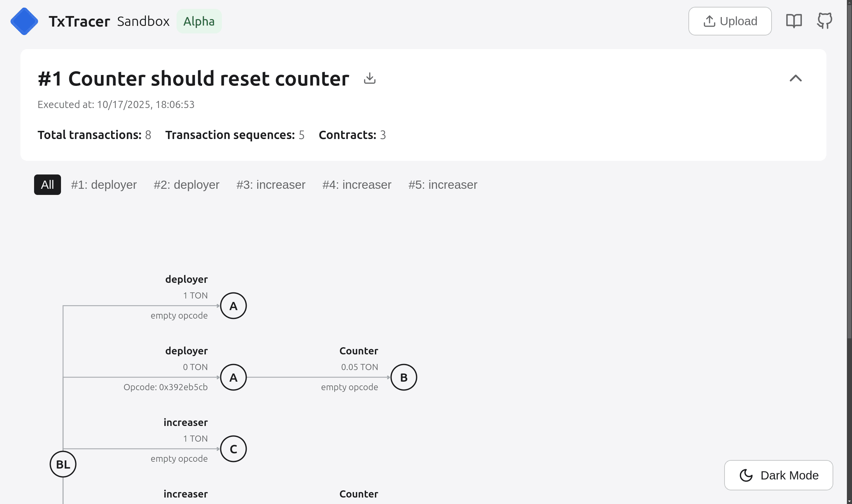
Task: Select the BL blockchain root node
Action: [63, 464]
